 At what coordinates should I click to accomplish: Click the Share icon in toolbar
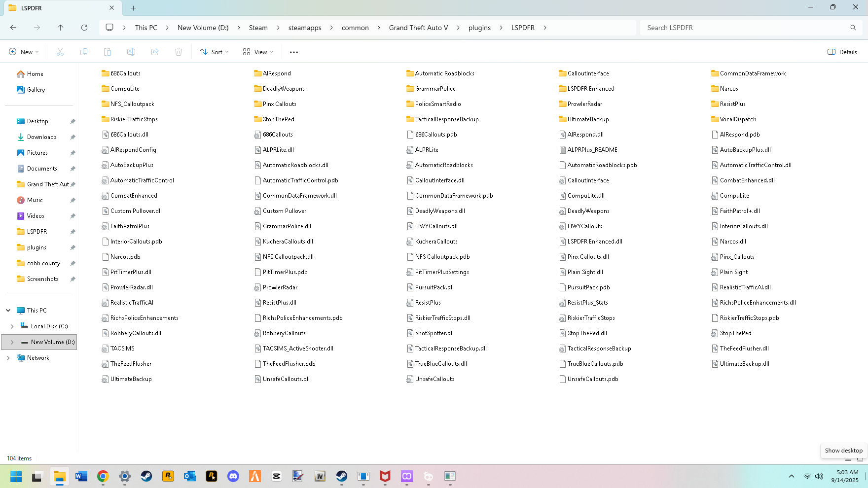point(155,52)
